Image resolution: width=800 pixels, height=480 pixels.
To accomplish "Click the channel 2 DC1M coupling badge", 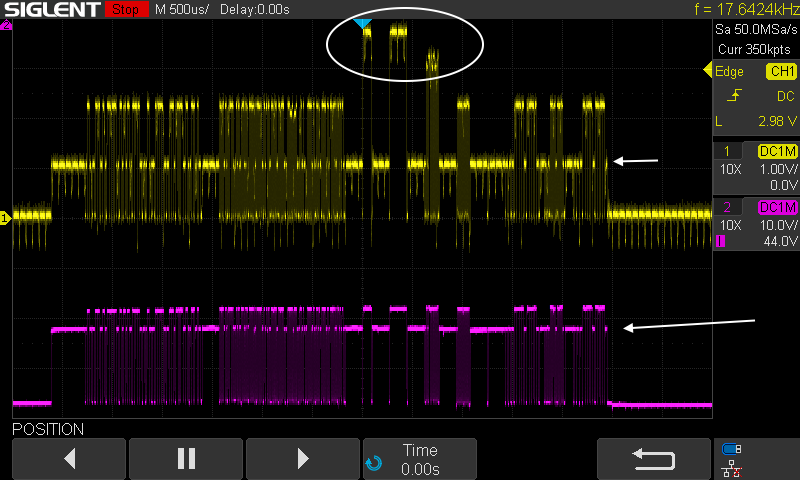I will (778, 207).
